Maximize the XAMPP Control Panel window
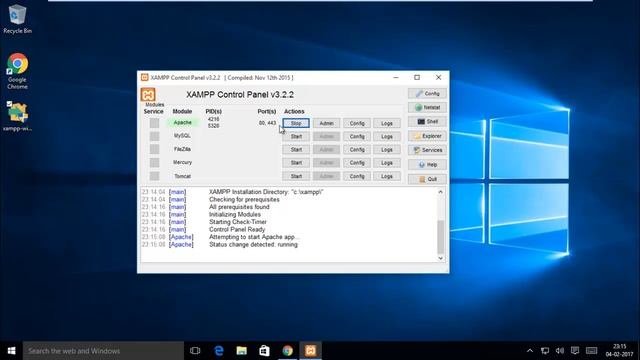The width and height of the screenshot is (640, 360). tap(417, 77)
